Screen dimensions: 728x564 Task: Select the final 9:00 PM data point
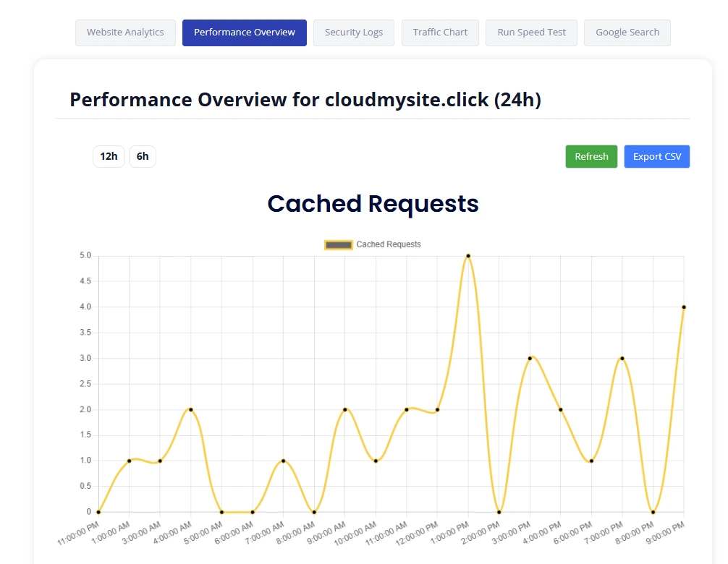click(683, 306)
